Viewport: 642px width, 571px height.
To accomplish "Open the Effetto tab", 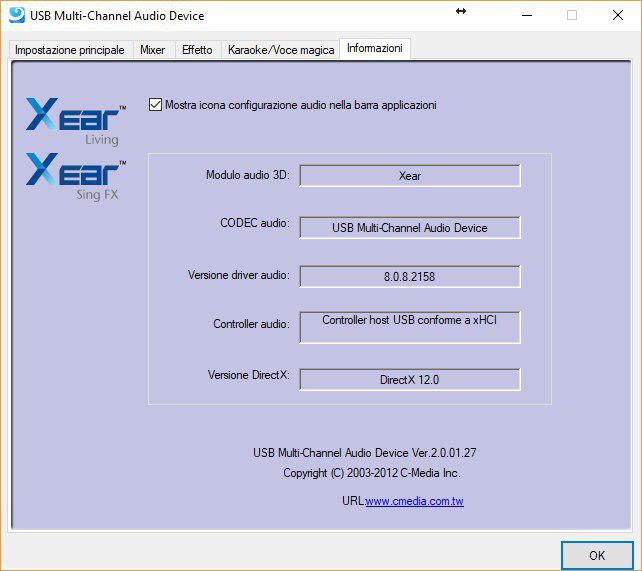I will pyautogui.click(x=197, y=50).
